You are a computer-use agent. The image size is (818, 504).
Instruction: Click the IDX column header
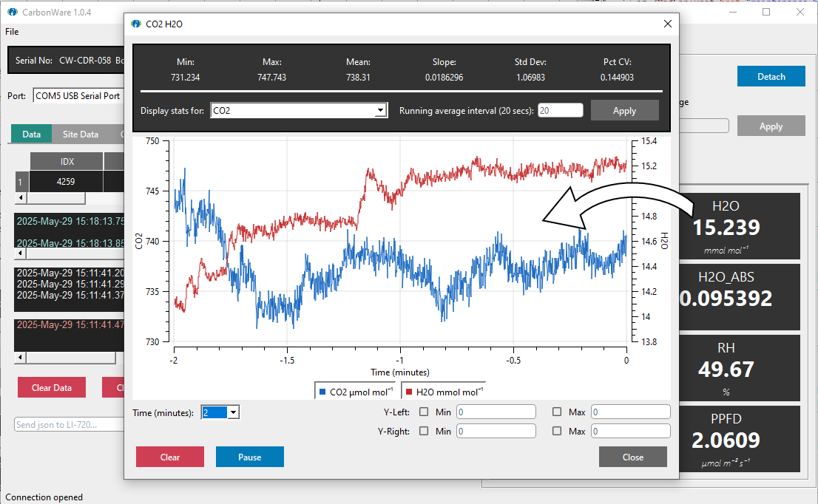coord(67,162)
